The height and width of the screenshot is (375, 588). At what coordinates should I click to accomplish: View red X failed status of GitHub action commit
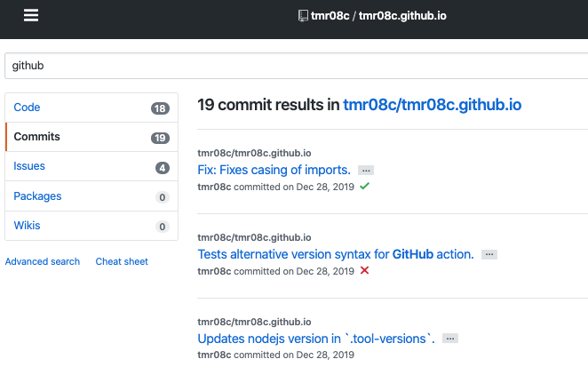(x=364, y=270)
